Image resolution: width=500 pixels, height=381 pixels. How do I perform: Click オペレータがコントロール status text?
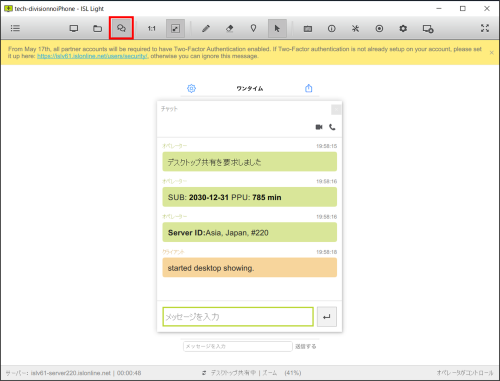coord(465,373)
